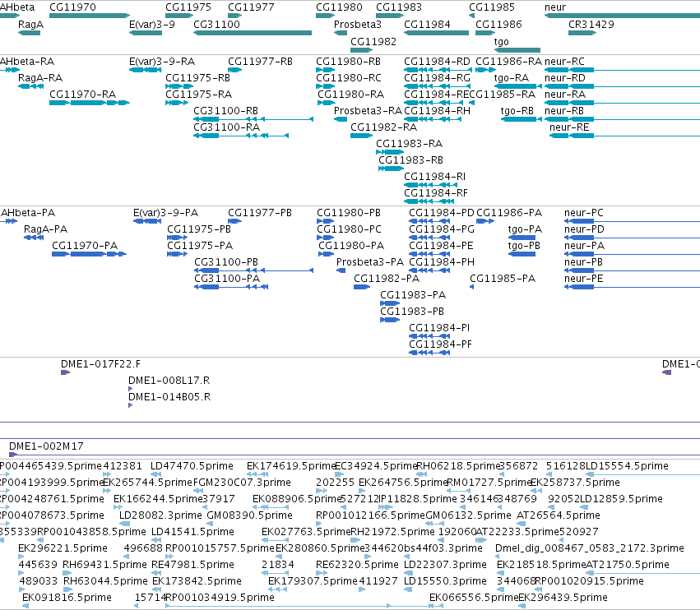This screenshot has height=610, width=700.
Task: Click the CG11980 gene label
Action: coord(339,7)
